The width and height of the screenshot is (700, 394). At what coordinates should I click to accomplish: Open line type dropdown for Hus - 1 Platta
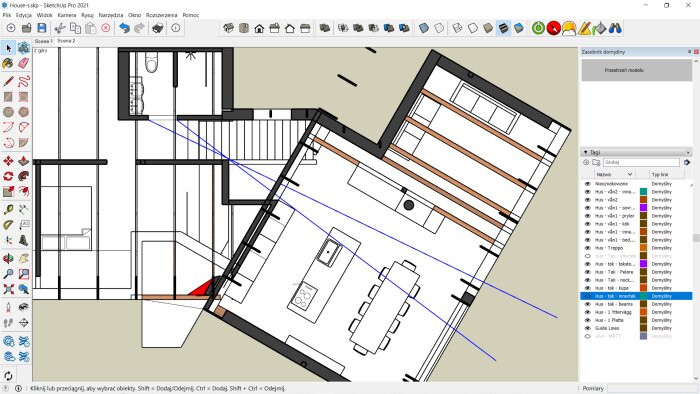tap(662, 320)
